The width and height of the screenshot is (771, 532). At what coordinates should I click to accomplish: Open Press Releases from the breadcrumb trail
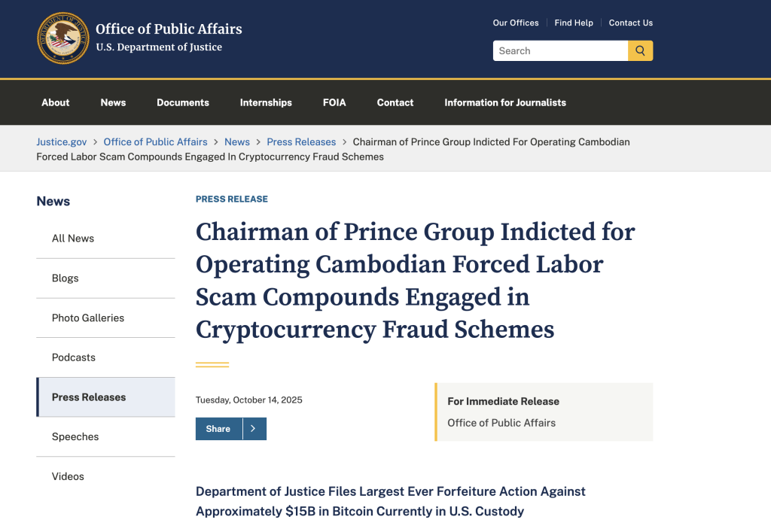coord(301,141)
